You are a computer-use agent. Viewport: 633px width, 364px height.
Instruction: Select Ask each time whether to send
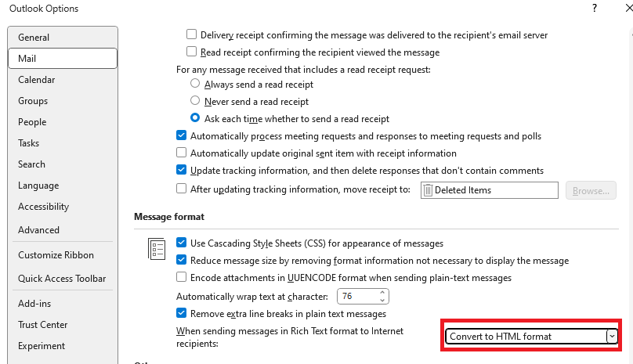(x=195, y=118)
